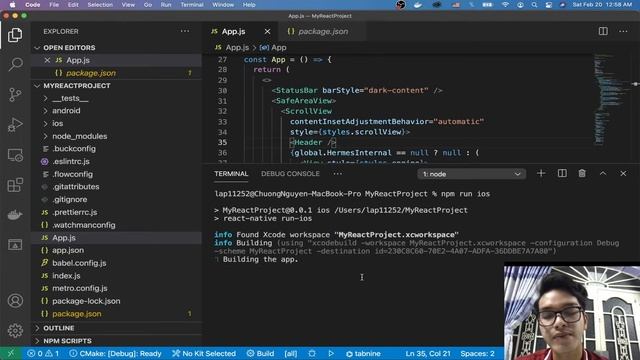Open the Apple menu
640x360 pixels.
pos(12,5)
